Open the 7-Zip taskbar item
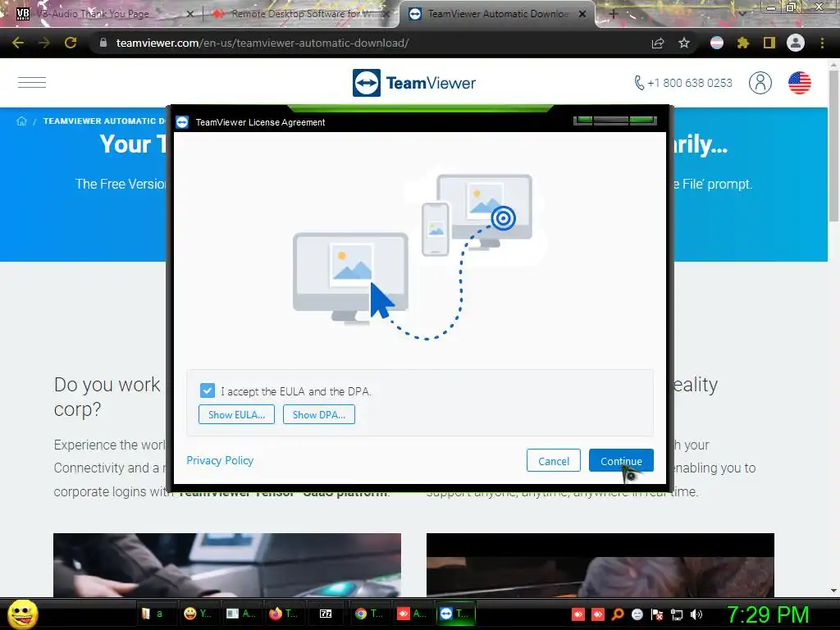Image resolution: width=840 pixels, height=630 pixels. tap(326, 614)
